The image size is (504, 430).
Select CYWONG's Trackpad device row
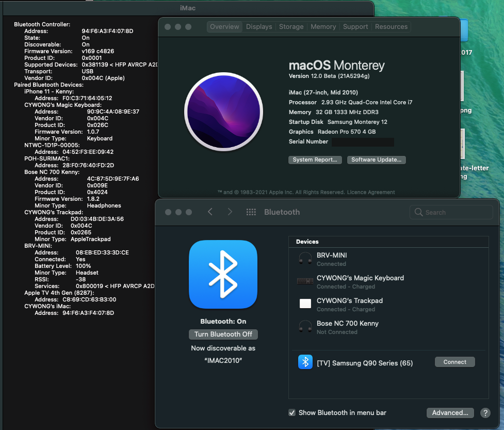coord(388,305)
